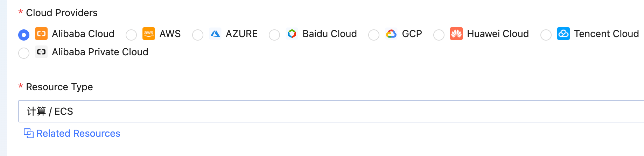This screenshot has height=156, width=644.
Task: Click the Alibaba Cloud orange logo icon
Action: click(41, 34)
